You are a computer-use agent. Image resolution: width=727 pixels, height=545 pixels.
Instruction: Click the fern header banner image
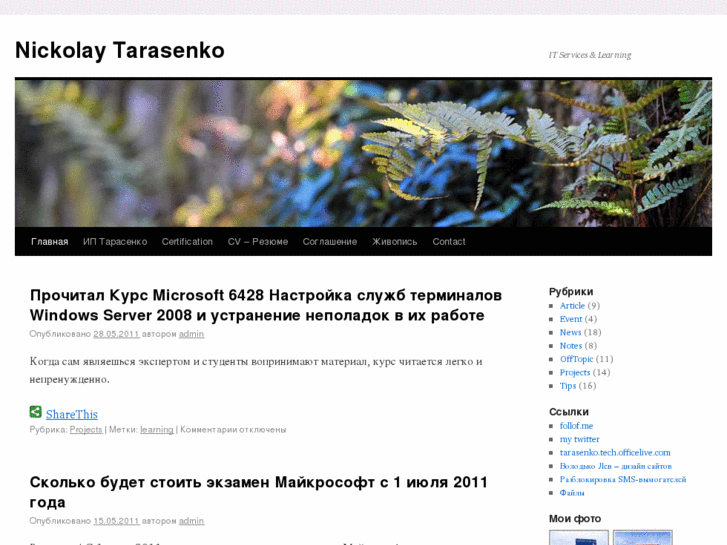[x=364, y=154]
